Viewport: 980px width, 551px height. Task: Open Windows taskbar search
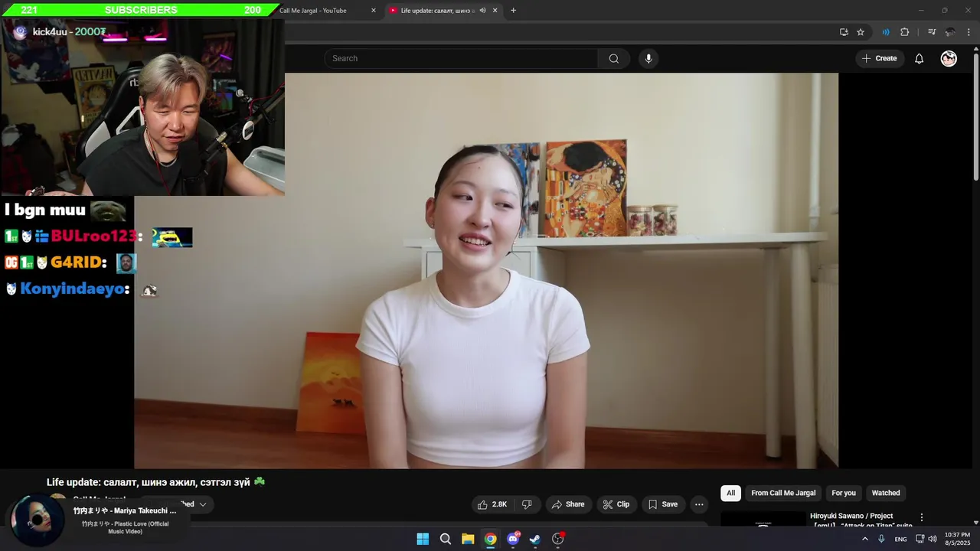tap(446, 539)
